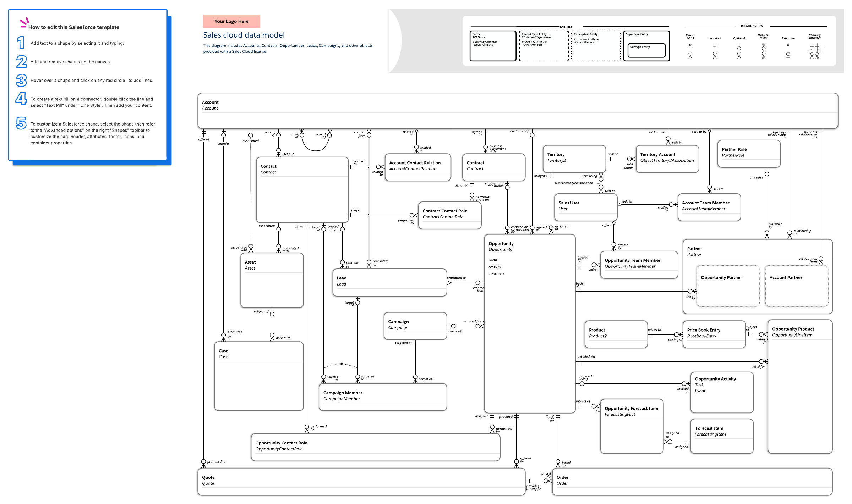Click the Extension relationship legend symbol
The width and height of the screenshot is (852, 504).
coord(788,51)
